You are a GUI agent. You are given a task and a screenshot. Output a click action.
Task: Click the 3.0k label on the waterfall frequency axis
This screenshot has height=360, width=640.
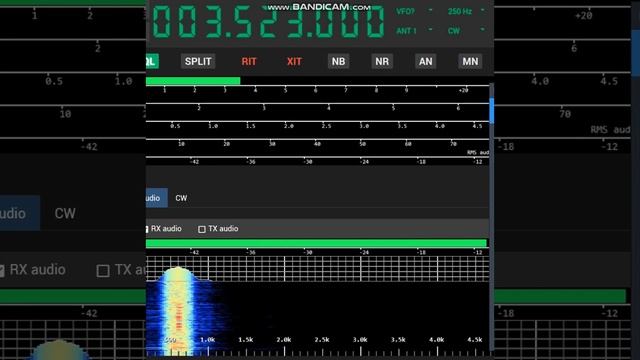[x=360, y=340]
